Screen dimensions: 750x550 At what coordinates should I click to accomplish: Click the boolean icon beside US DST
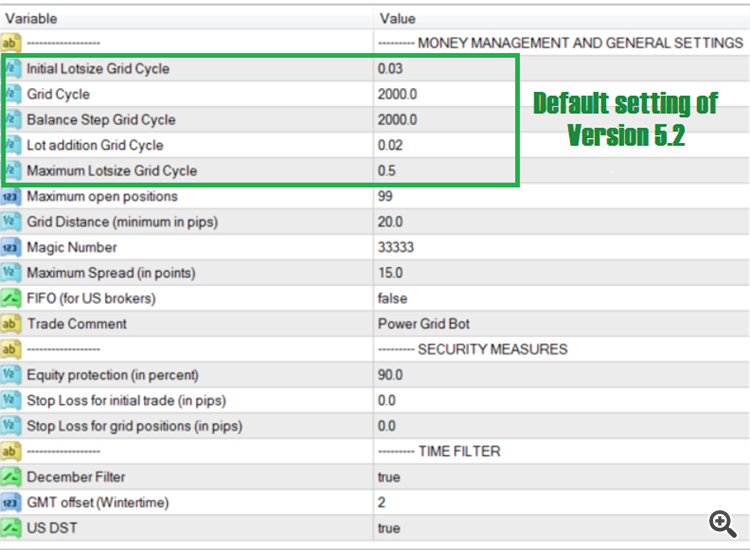point(11,528)
